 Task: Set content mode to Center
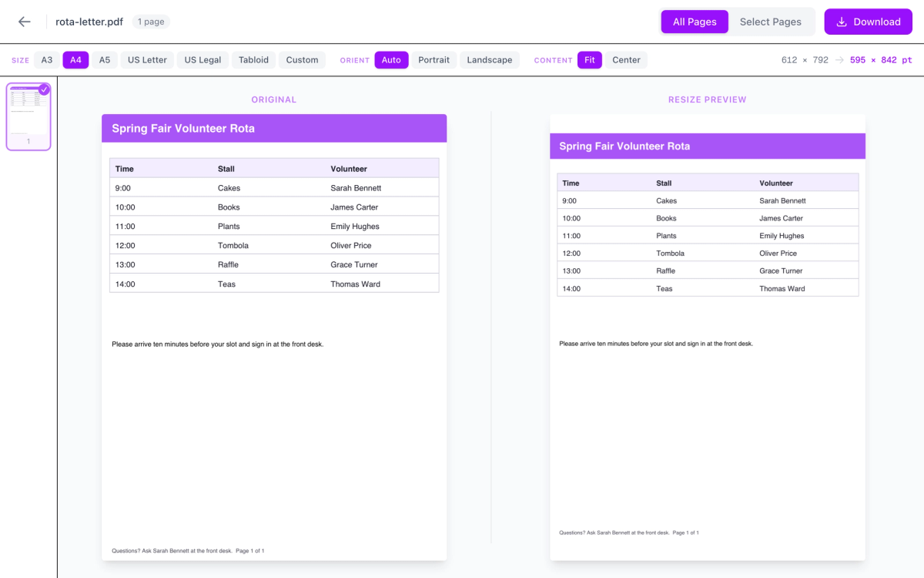coord(626,60)
